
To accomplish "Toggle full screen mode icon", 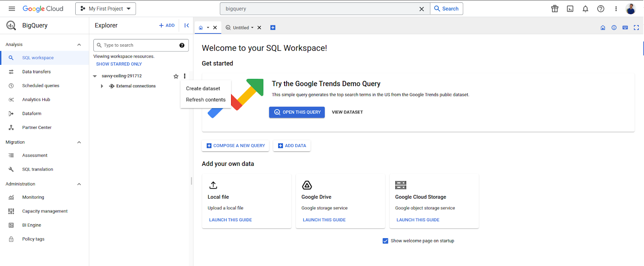I will [x=636, y=28].
